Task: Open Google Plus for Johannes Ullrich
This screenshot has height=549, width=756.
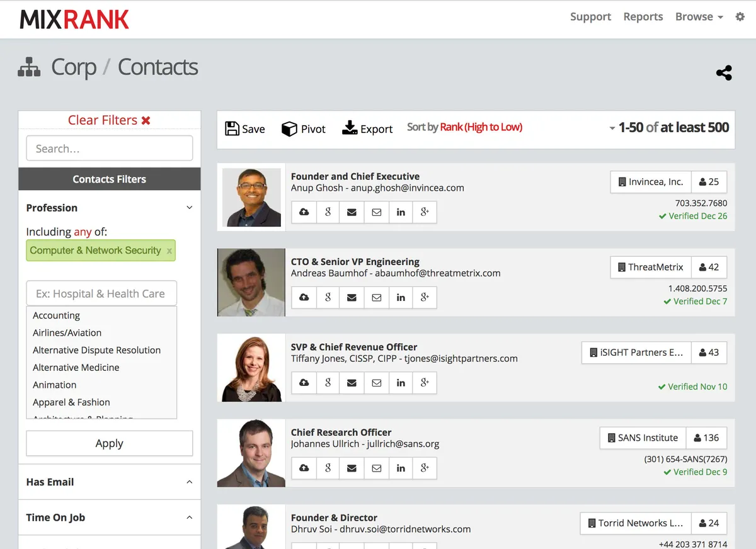Action: click(x=425, y=468)
